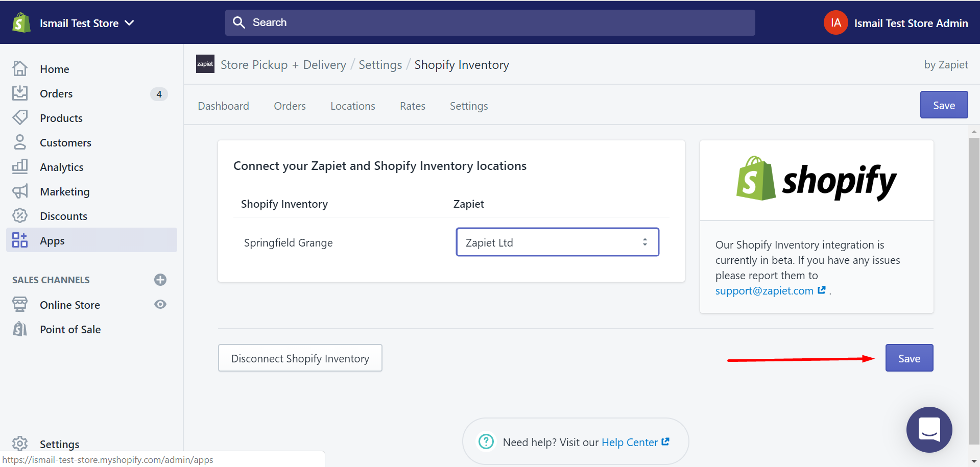Switch to the Rates tab

(x=413, y=106)
